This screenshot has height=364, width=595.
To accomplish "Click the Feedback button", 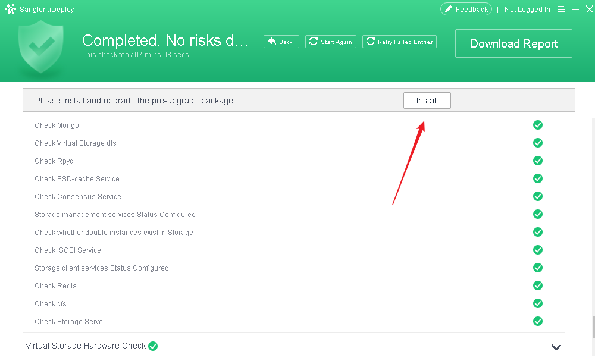I will pyautogui.click(x=466, y=10).
